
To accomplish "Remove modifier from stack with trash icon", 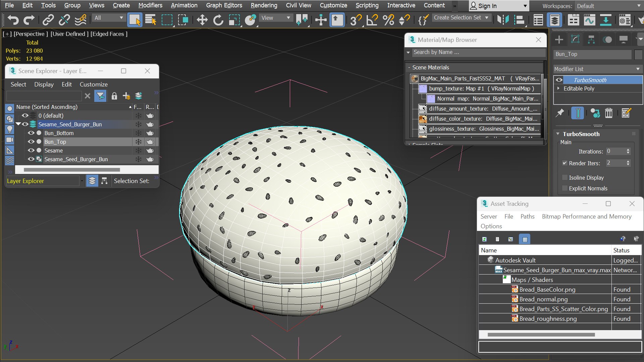I will click(609, 113).
